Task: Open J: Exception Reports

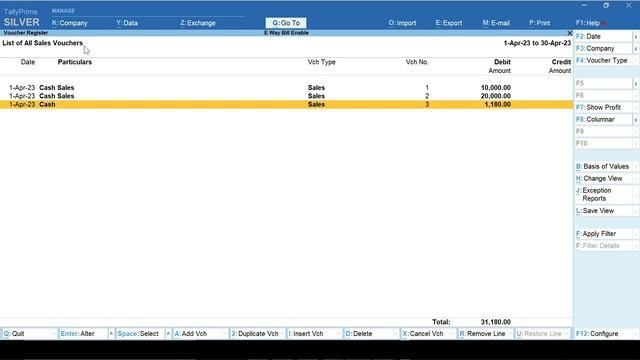Action: (x=603, y=194)
